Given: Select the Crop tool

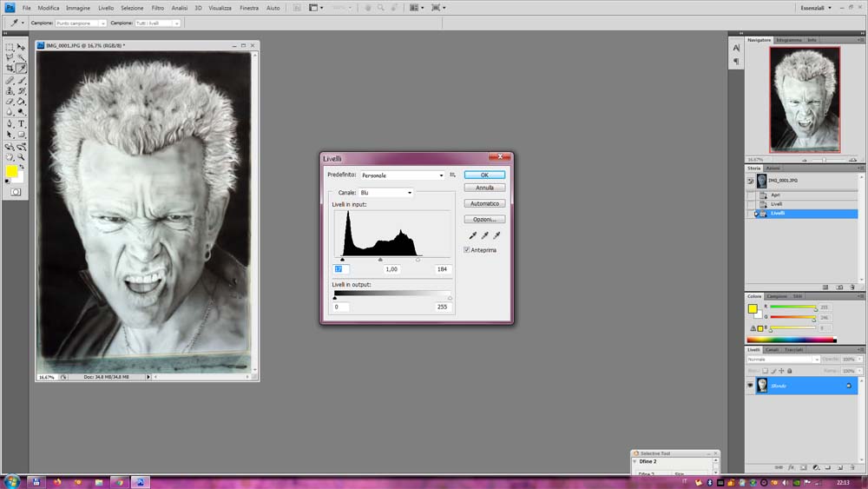Looking at the screenshot, I should point(10,69).
